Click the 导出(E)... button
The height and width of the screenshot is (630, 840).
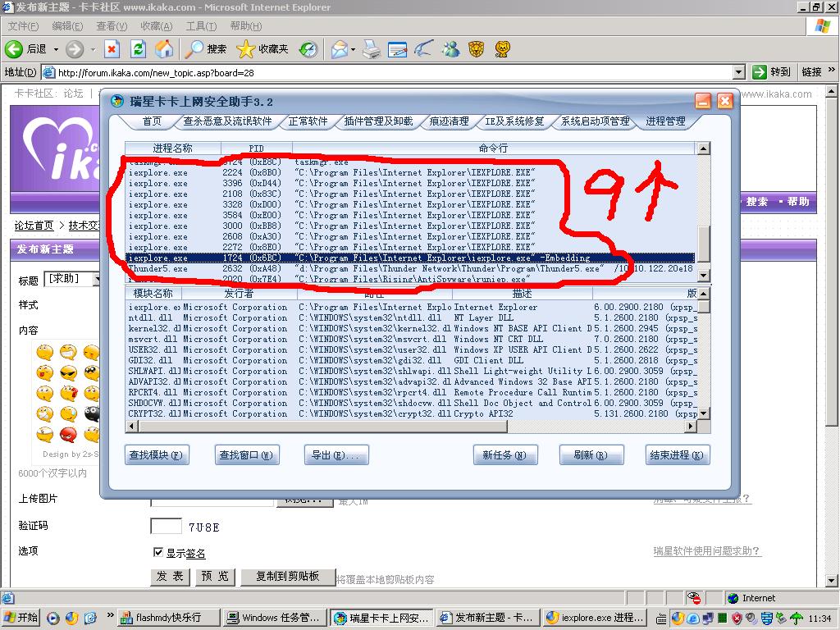[x=336, y=454]
